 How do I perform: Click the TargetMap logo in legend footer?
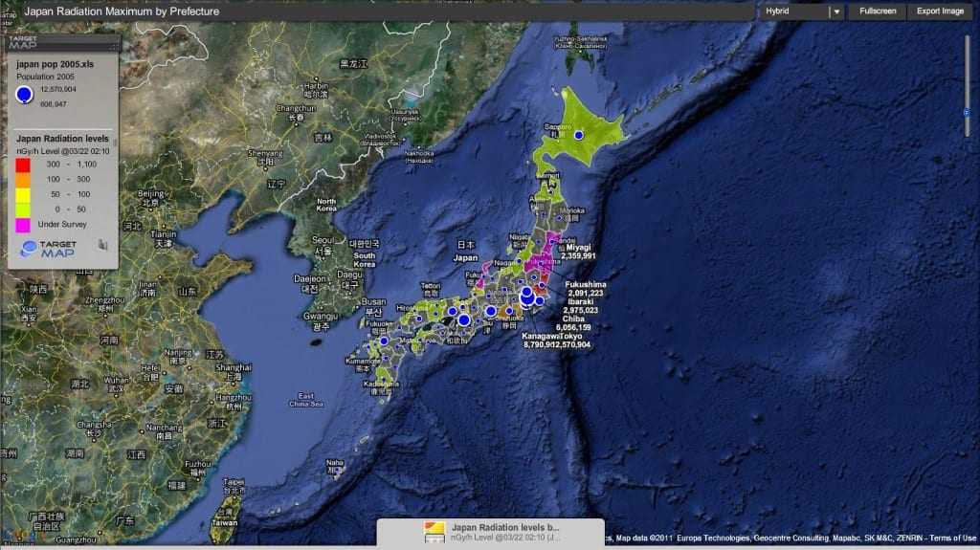tap(49, 249)
